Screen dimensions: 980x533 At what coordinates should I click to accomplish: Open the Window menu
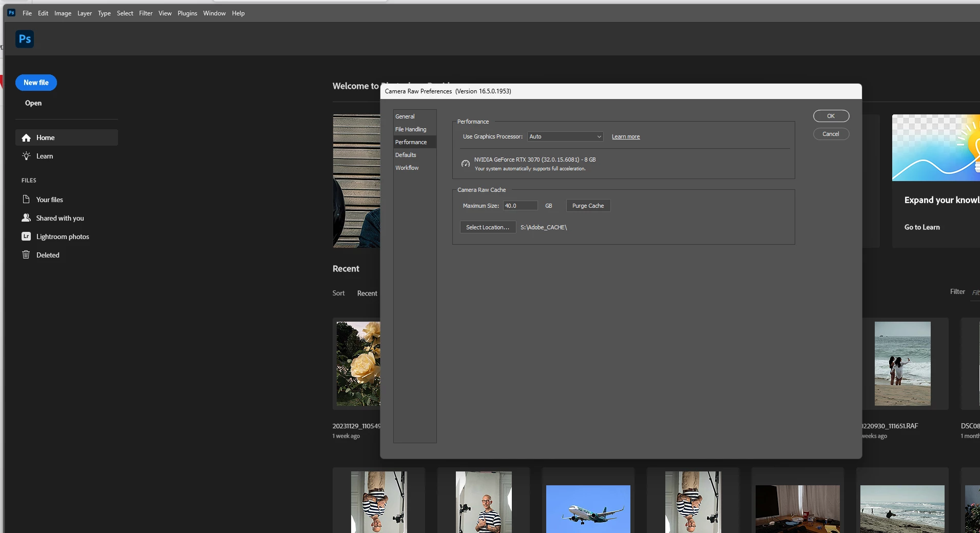(214, 13)
